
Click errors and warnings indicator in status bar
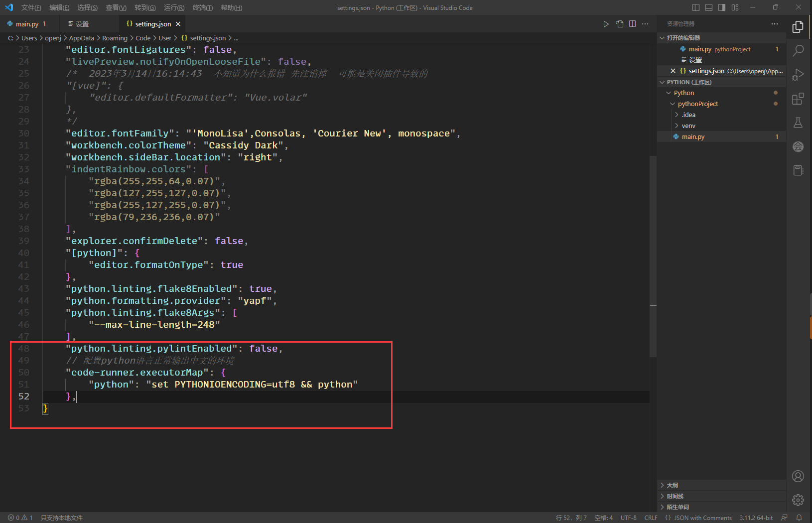[x=20, y=518]
